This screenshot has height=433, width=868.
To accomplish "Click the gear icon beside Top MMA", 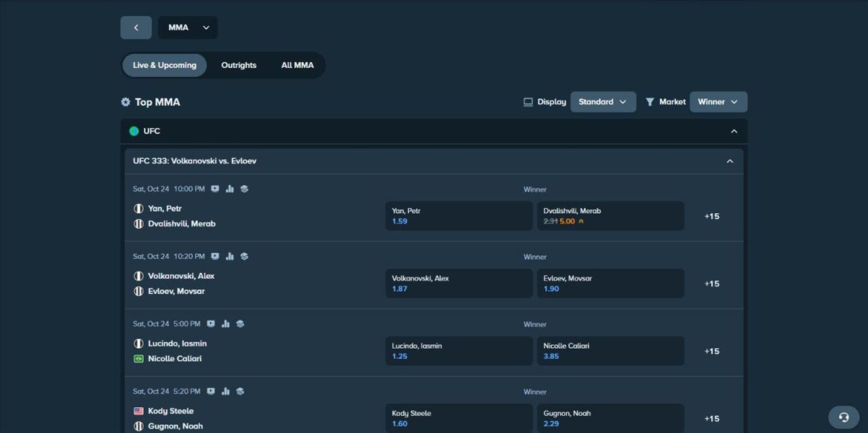I will pos(125,102).
